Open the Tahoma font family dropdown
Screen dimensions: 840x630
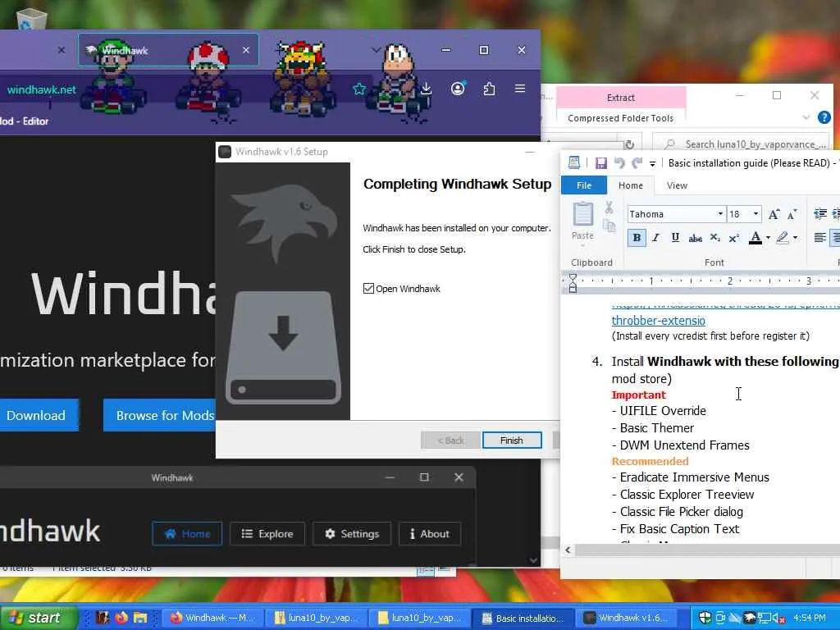[720, 214]
